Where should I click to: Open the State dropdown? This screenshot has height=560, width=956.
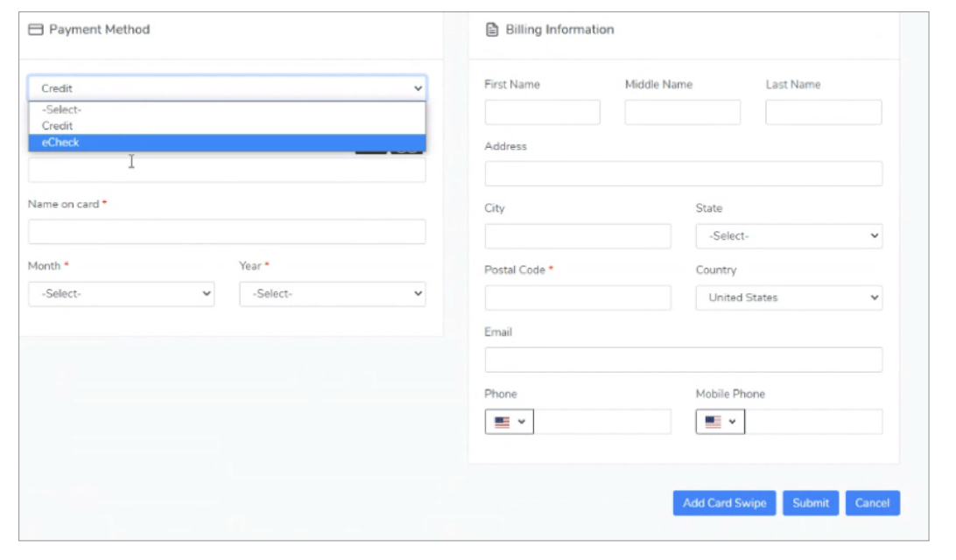coord(788,236)
